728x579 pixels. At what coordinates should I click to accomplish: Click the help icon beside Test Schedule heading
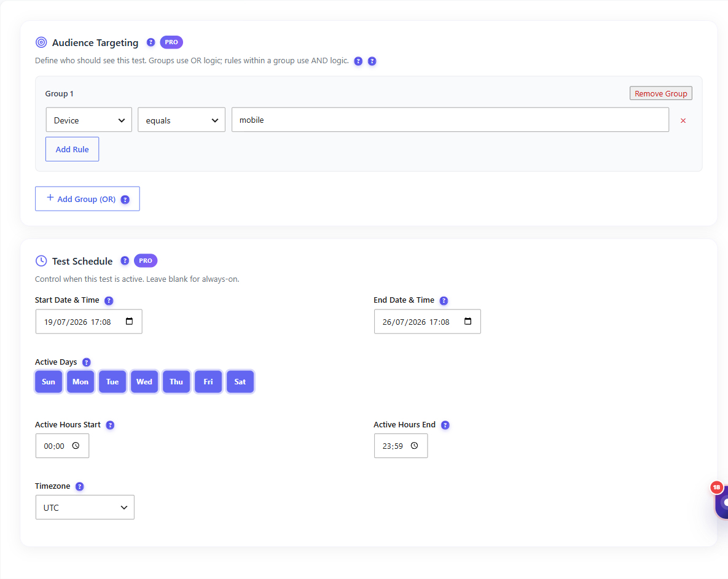pyautogui.click(x=125, y=261)
